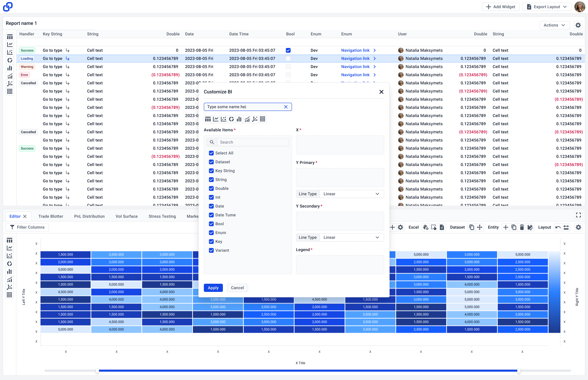Click the Excel upload file icon

pyautogui.click(x=442, y=227)
